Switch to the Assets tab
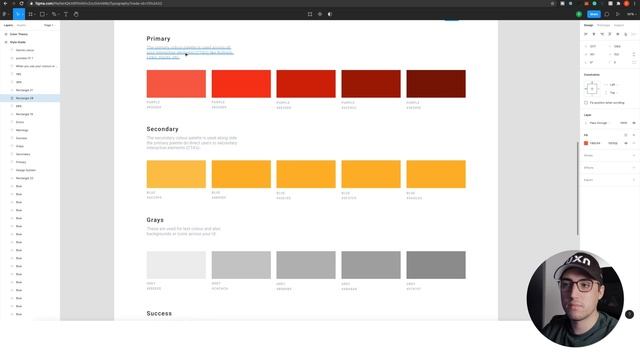The image size is (640, 360). (x=21, y=25)
